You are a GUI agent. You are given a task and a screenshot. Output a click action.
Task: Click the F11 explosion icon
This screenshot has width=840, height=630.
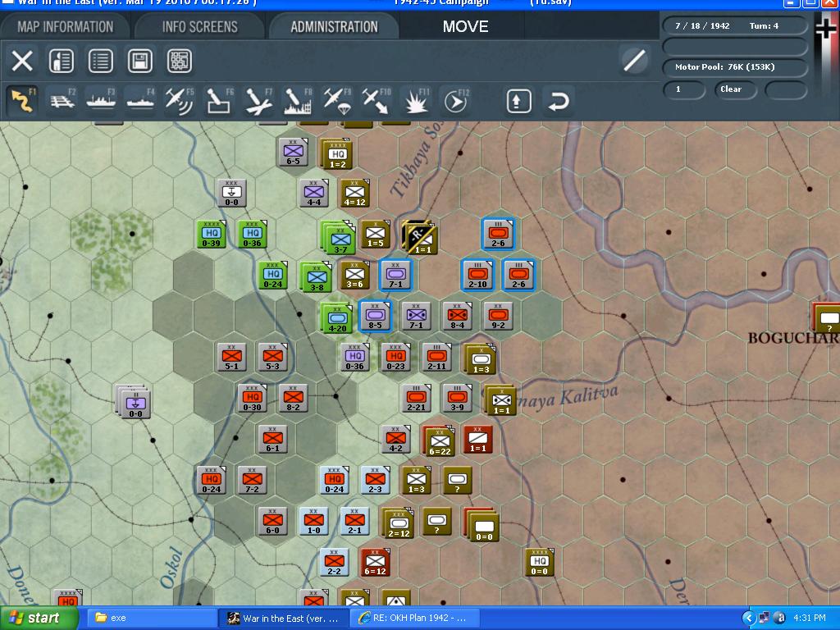tap(416, 101)
